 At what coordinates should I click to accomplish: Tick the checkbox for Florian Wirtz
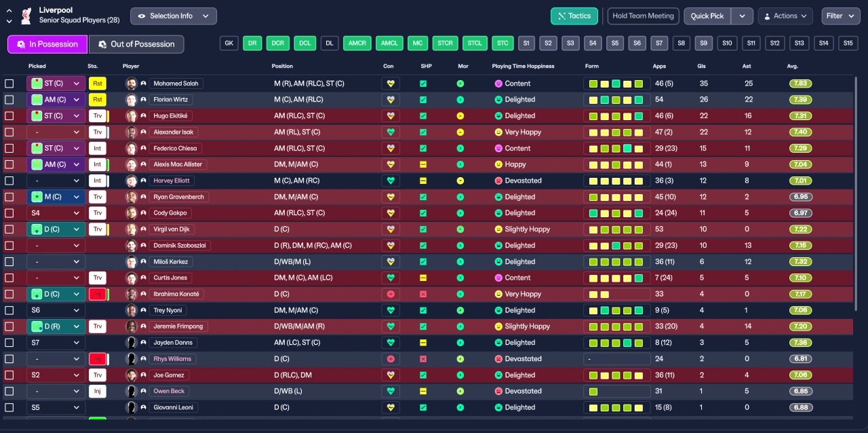pos(9,100)
